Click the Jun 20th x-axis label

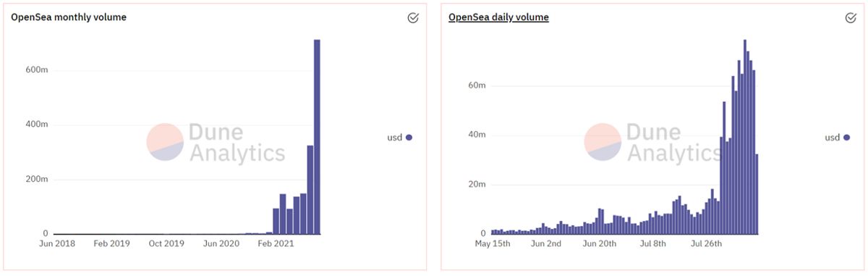[x=600, y=244]
